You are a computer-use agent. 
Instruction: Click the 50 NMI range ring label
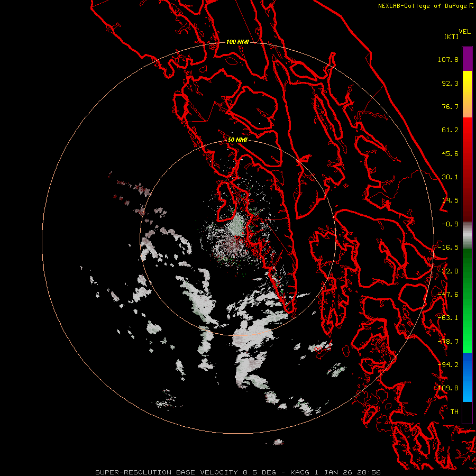click(x=237, y=140)
